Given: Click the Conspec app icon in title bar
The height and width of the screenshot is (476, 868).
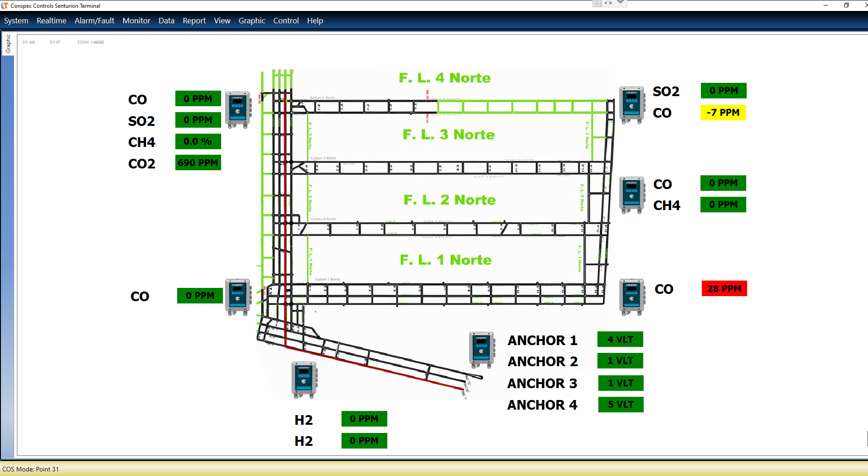Looking at the screenshot, I should (5, 5).
